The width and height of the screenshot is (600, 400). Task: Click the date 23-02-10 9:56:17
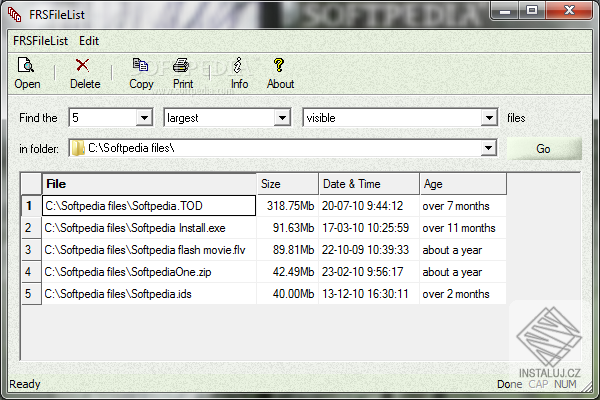(x=369, y=272)
